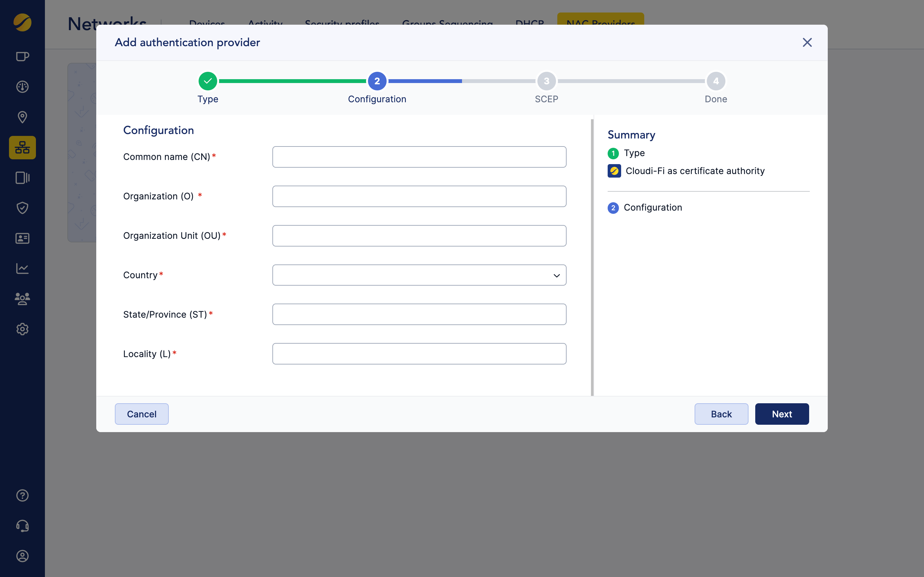Open the user account profile icon
Screen dimensions: 924x577
pos(22,556)
